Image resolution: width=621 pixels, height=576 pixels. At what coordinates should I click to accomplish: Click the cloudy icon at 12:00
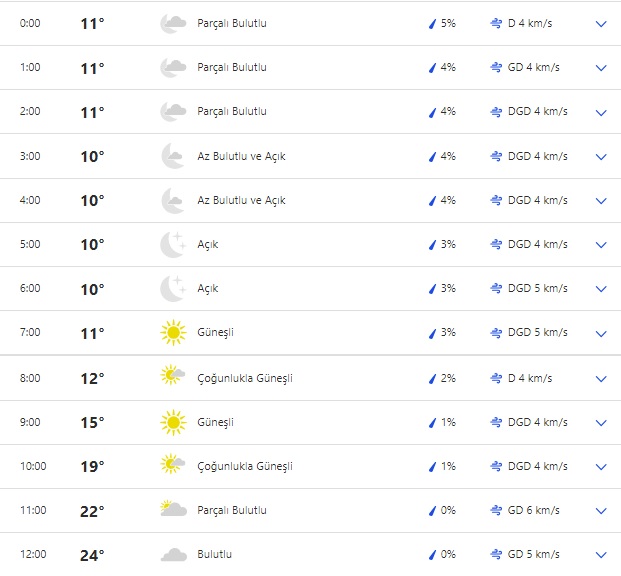point(173,554)
